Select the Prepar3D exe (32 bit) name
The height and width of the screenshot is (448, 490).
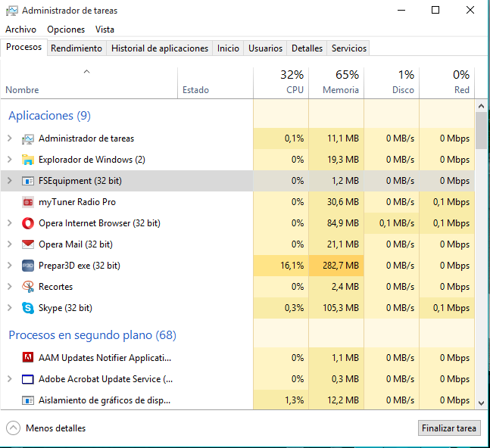(80, 266)
